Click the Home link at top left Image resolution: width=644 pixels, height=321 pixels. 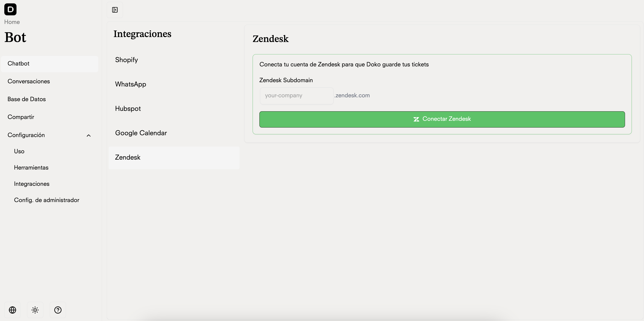[x=12, y=22]
